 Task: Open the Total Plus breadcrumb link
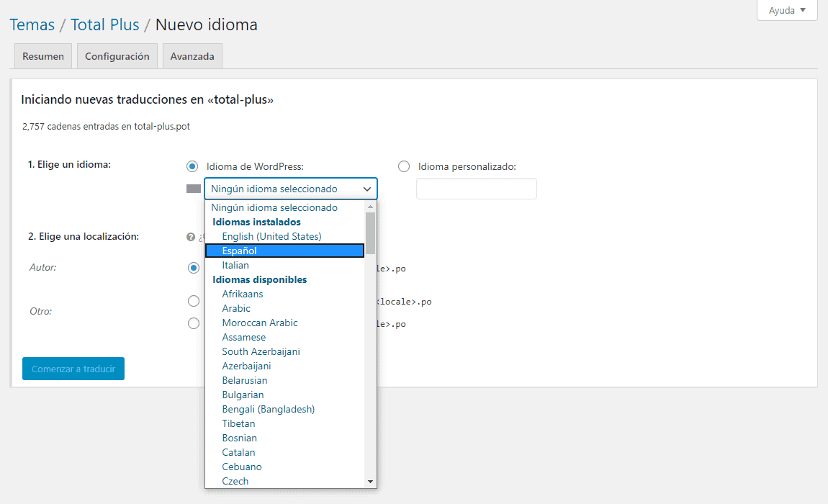point(105,24)
